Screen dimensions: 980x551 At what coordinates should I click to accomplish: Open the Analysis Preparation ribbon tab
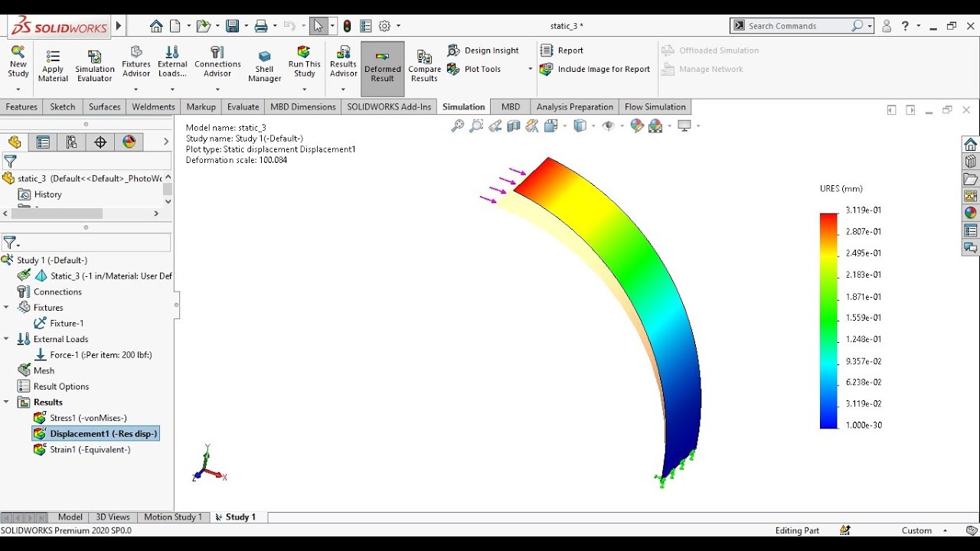click(575, 107)
